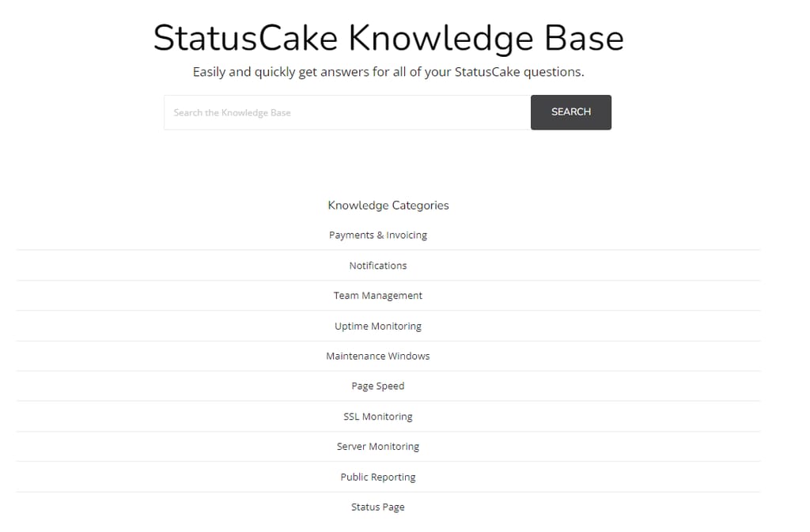View the Page Speed category
Screen dimensions: 810x532
pos(378,386)
